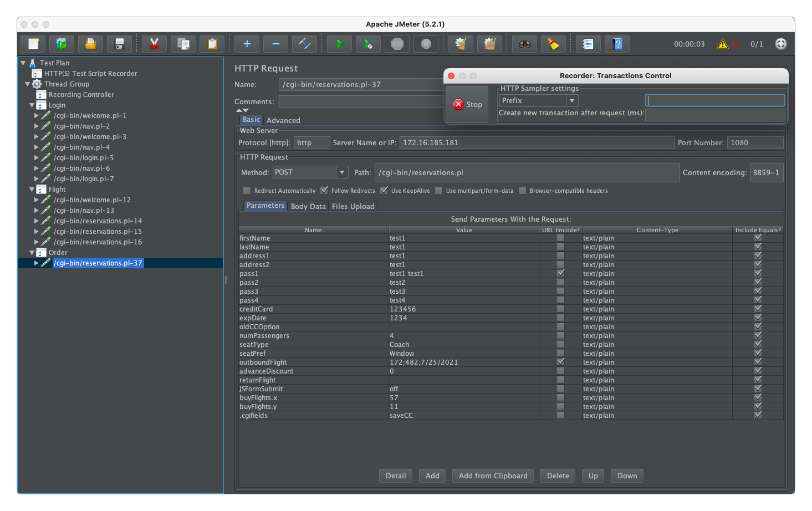This screenshot has height=511, width=812.
Task: Click the Copy toolbar icon
Action: pos(183,44)
